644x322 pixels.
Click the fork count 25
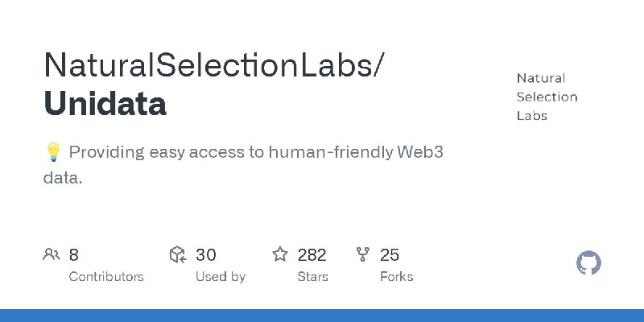pyautogui.click(x=390, y=255)
